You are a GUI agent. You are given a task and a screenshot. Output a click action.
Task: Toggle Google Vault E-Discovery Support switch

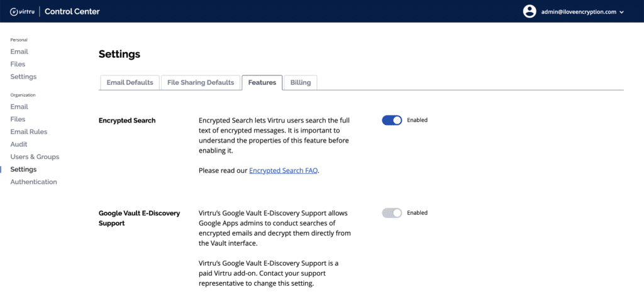tap(392, 213)
